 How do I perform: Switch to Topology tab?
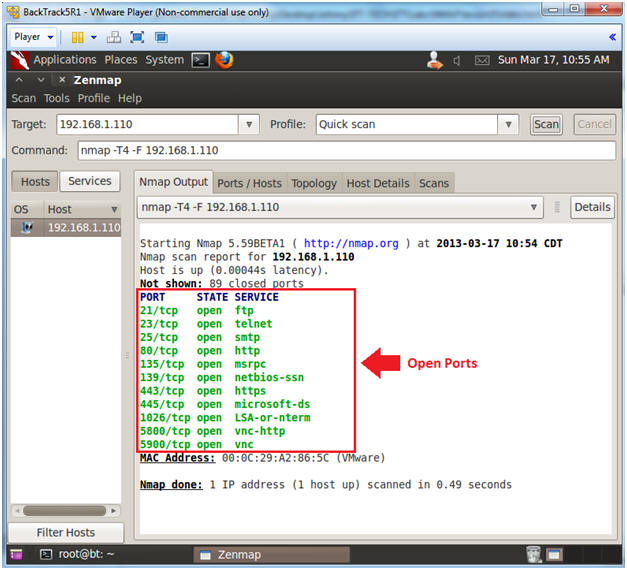314,184
